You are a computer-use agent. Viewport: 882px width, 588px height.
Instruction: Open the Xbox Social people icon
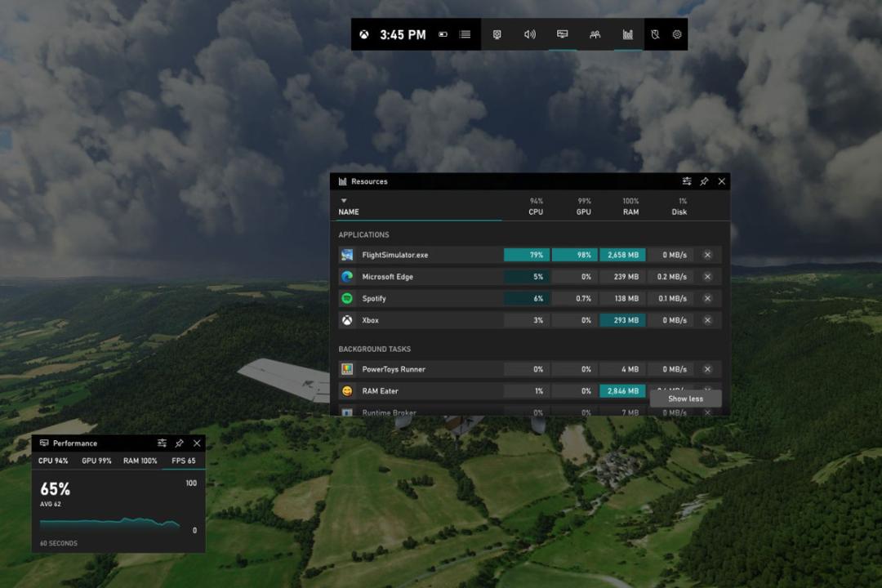point(595,35)
